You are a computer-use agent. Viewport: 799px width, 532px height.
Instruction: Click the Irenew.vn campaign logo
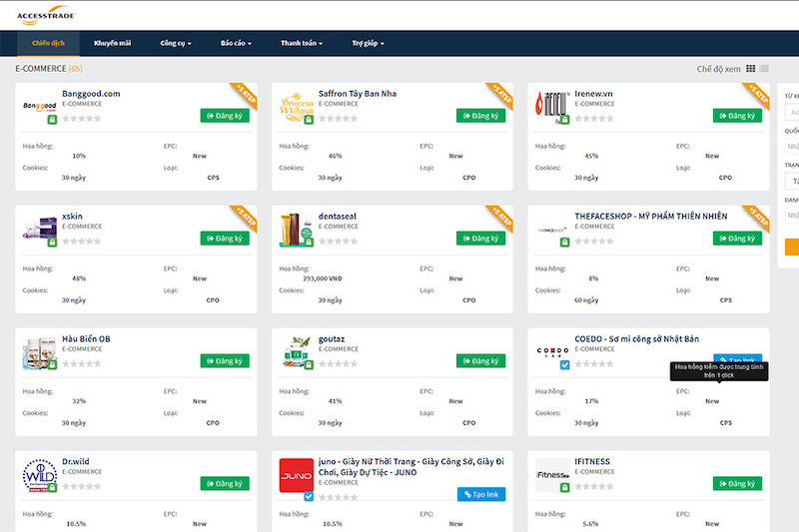(552, 107)
